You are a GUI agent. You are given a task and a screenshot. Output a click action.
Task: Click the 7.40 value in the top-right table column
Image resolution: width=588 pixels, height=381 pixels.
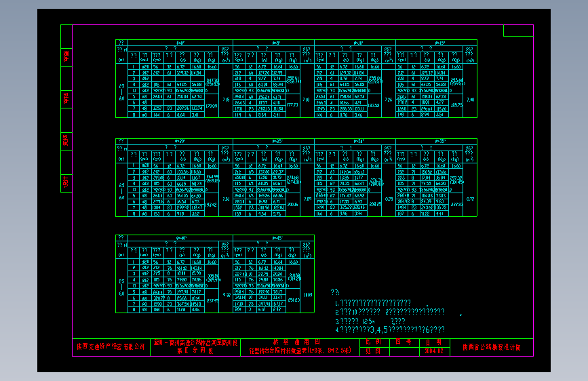pos(470,100)
